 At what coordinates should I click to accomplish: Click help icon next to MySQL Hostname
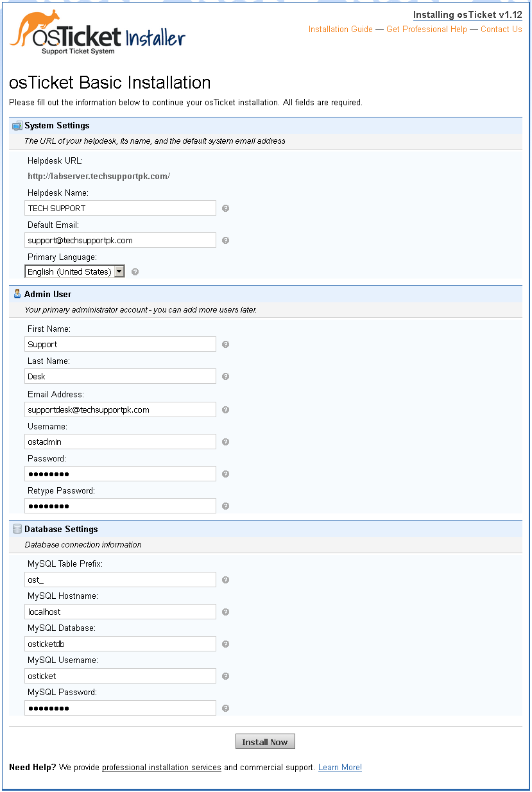pos(225,612)
